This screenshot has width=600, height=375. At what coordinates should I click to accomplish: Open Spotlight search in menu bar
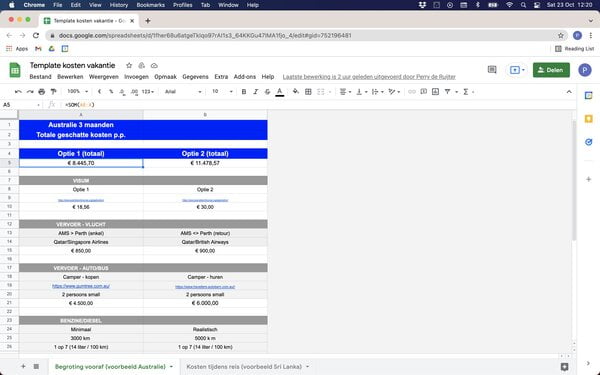tap(523, 5)
